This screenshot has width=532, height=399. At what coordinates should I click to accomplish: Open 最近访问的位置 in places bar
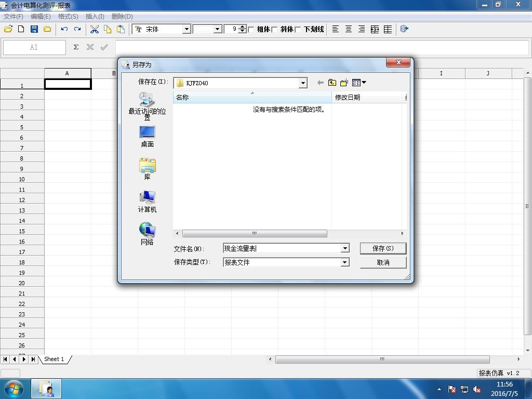point(147,106)
